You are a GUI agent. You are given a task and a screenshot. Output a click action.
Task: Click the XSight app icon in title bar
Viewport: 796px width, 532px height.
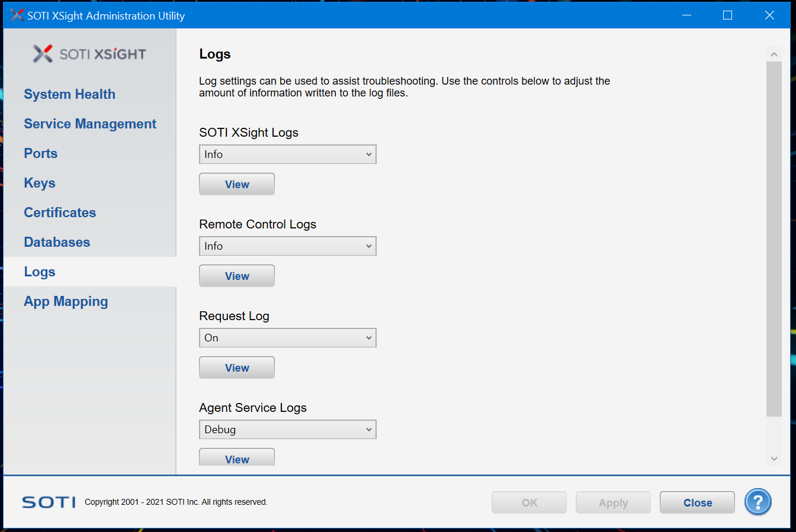pos(17,15)
